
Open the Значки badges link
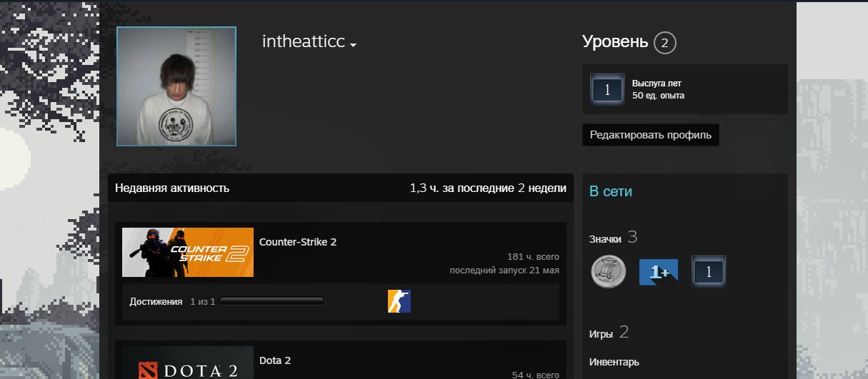click(605, 239)
